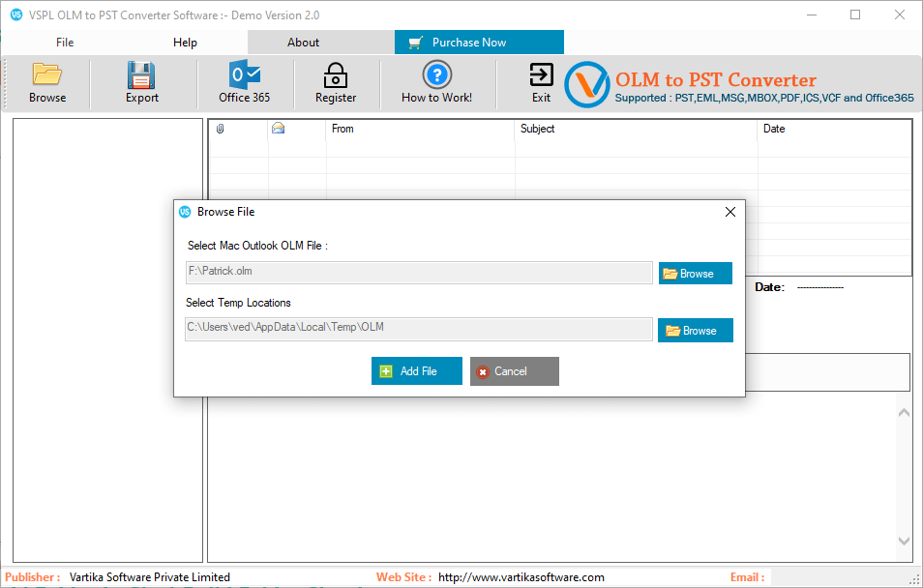Click the preview pane scroll up arrow
This screenshot has width=923, height=588.
click(x=905, y=413)
